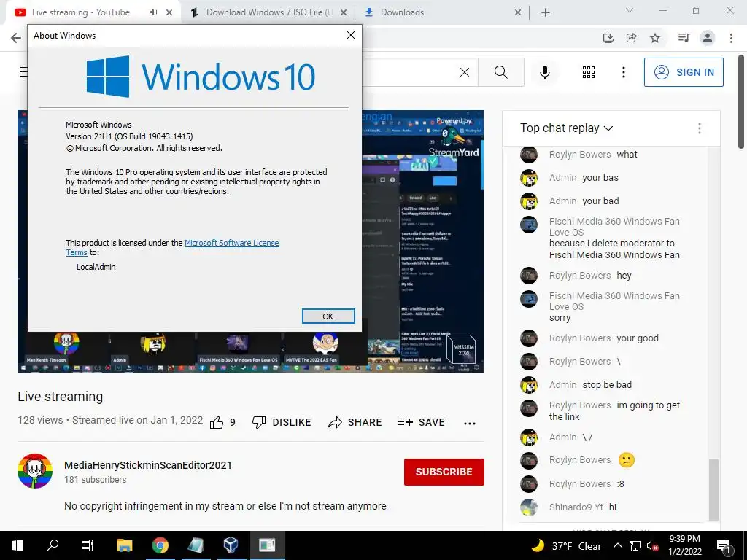This screenshot has height=560, width=747.
Task: Switch to Chrome in taskbar
Action: (x=160, y=545)
